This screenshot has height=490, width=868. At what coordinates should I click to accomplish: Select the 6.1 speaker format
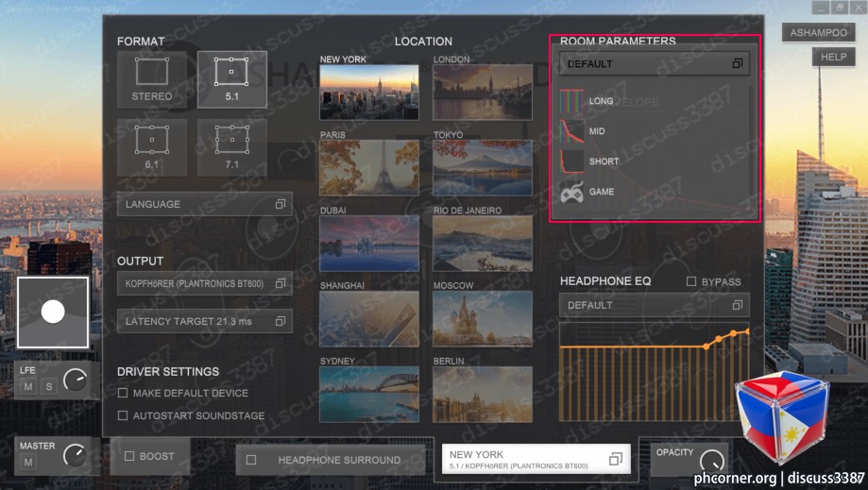point(152,147)
